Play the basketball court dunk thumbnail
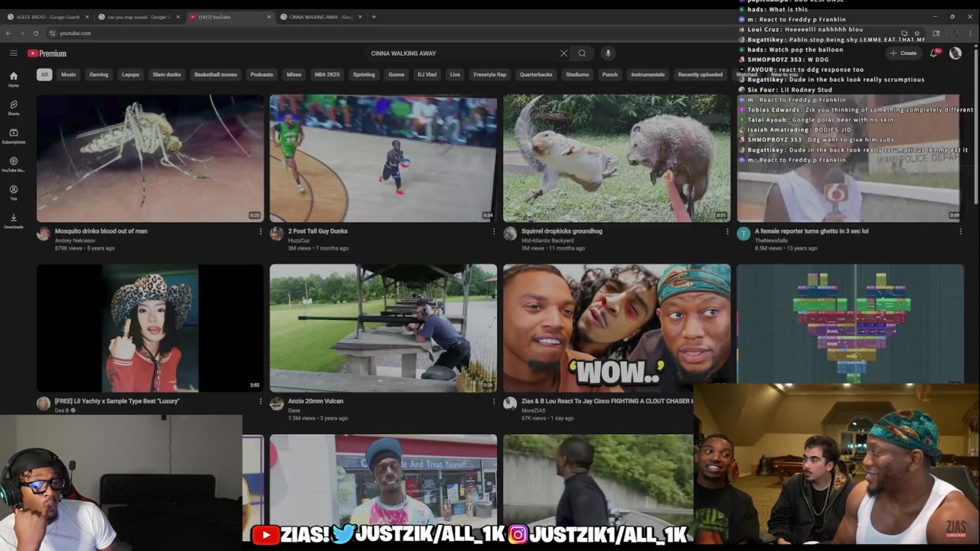The image size is (980, 551). click(x=383, y=158)
